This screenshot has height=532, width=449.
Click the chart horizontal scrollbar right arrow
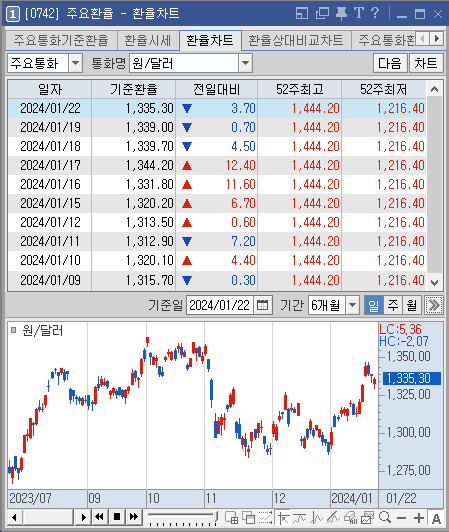click(83, 518)
